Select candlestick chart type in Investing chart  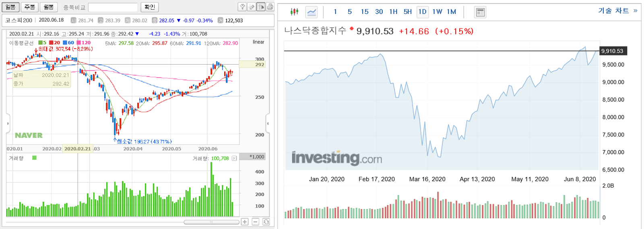(295, 12)
